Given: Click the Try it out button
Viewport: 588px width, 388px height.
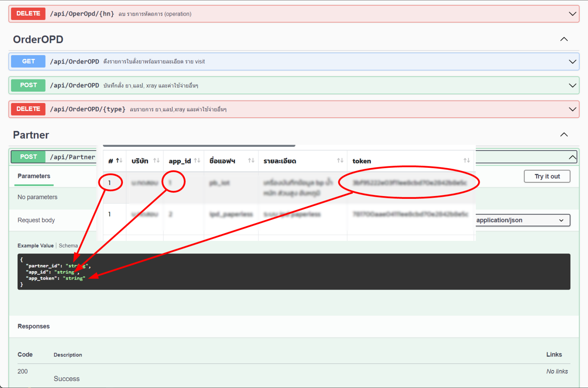Looking at the screenshot, I should pyautogui.click(x=547, y=176).
